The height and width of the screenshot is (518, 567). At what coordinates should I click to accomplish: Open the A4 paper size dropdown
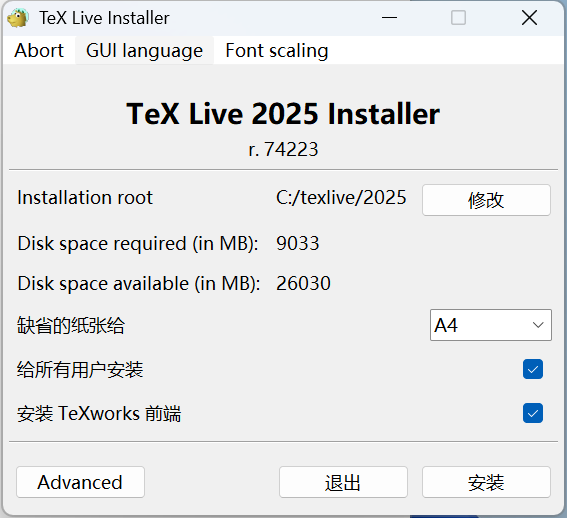pyautogui.click(x=491, y=325)
